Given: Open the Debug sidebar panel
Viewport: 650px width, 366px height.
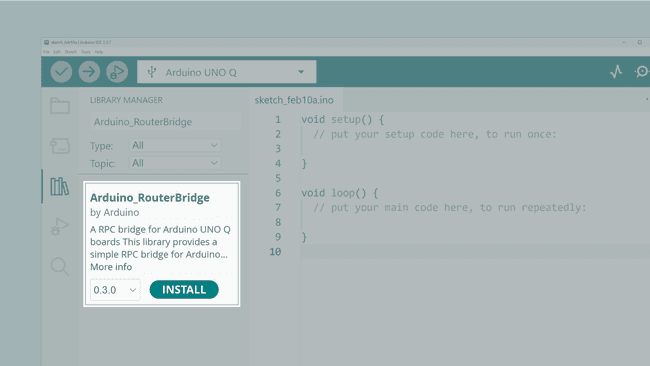Looking at the screenshot, I should pos(60,226).
